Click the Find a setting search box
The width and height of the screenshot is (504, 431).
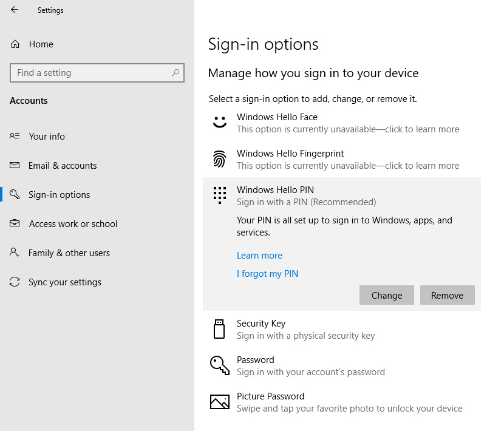pos(91,73)
